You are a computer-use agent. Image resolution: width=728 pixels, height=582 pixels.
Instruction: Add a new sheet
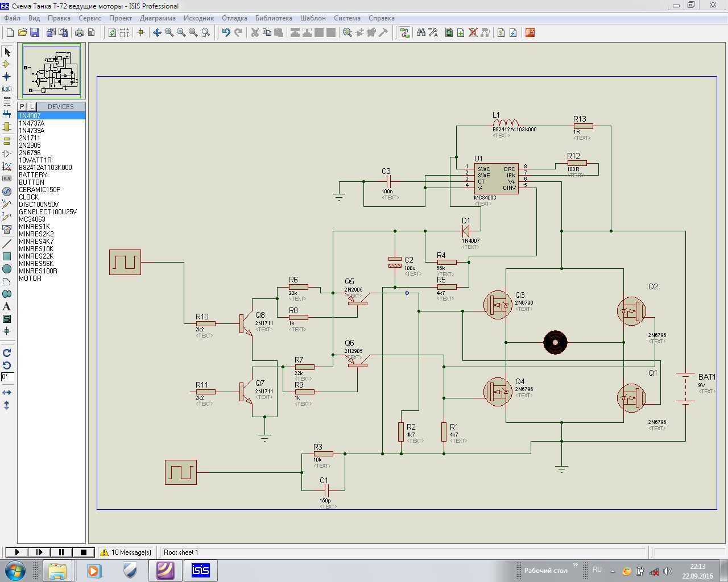[x=461, y=32]
